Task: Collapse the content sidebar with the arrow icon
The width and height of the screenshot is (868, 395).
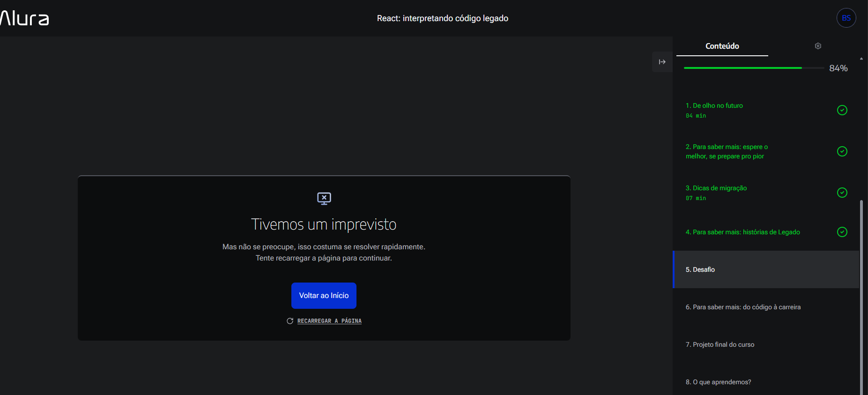Action: click(x=662, y=62)
